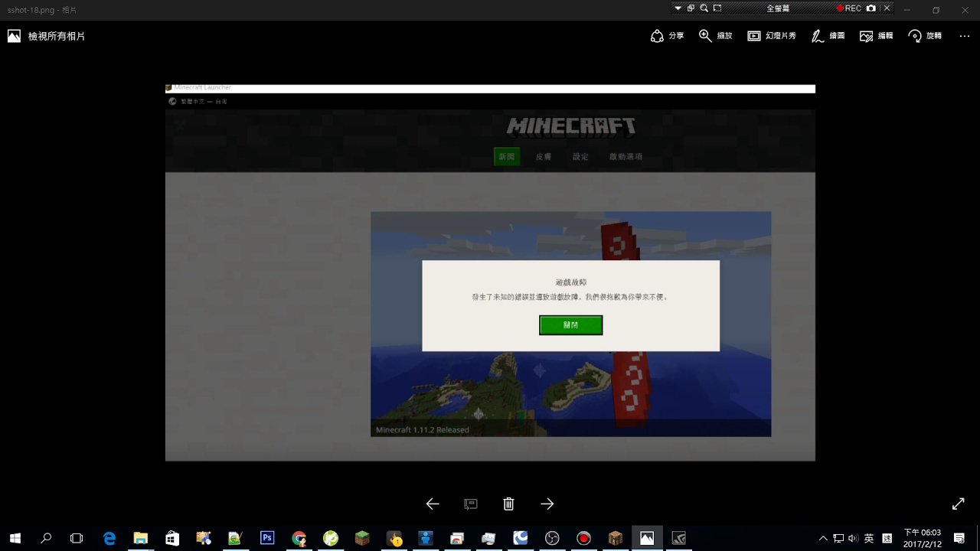
Task: Expand the photo to full screen
Action: click(958, 504)
